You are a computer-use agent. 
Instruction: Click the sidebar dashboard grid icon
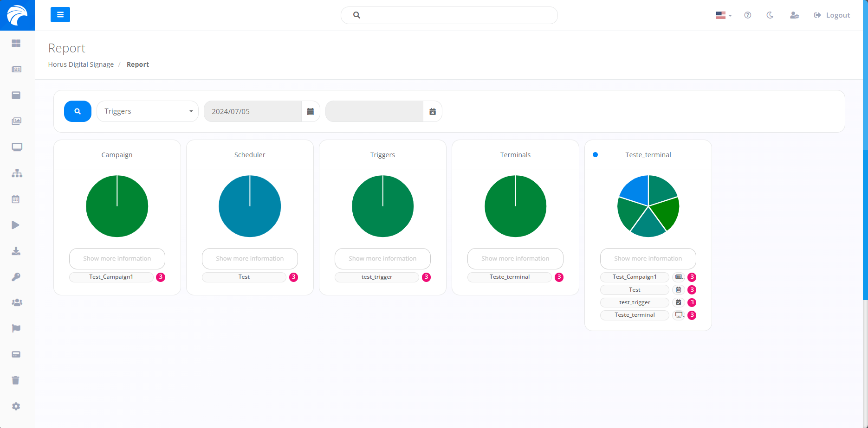pyautogui.click(x=16, y=43)
